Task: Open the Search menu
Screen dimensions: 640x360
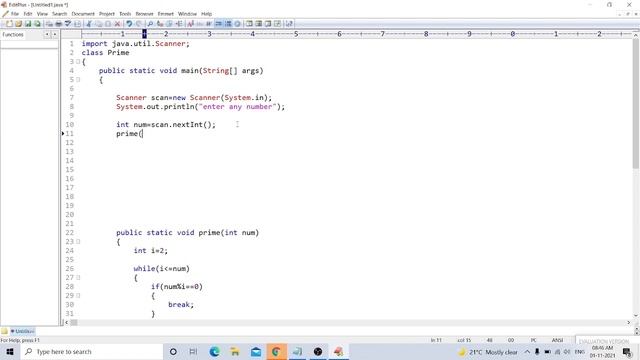Action: pyautogui.click(x=59, y=14)
